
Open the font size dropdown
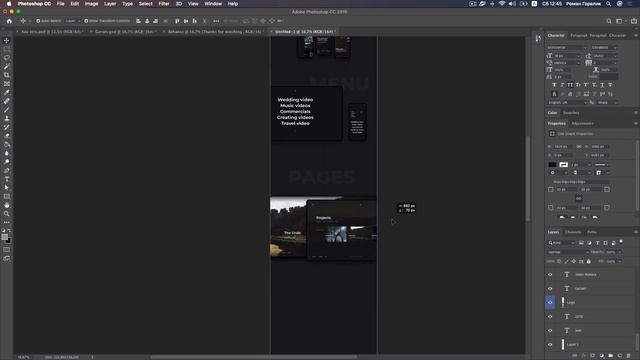point(567,56)
